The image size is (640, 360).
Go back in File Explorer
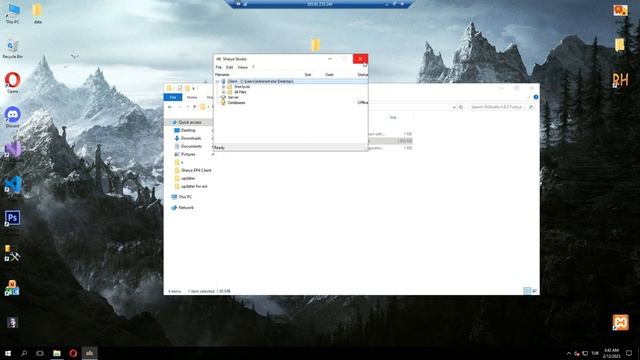coord(170,107)
